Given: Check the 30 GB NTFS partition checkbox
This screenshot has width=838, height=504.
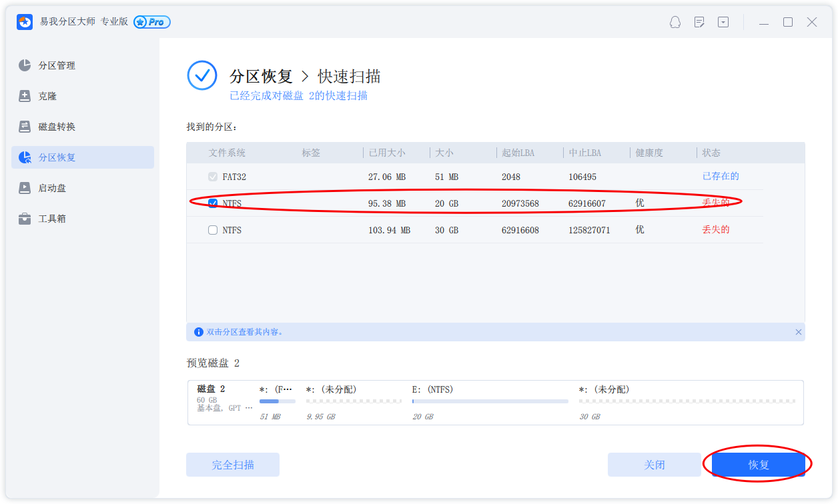Looking at the screenshot, I should pos(213,230).
